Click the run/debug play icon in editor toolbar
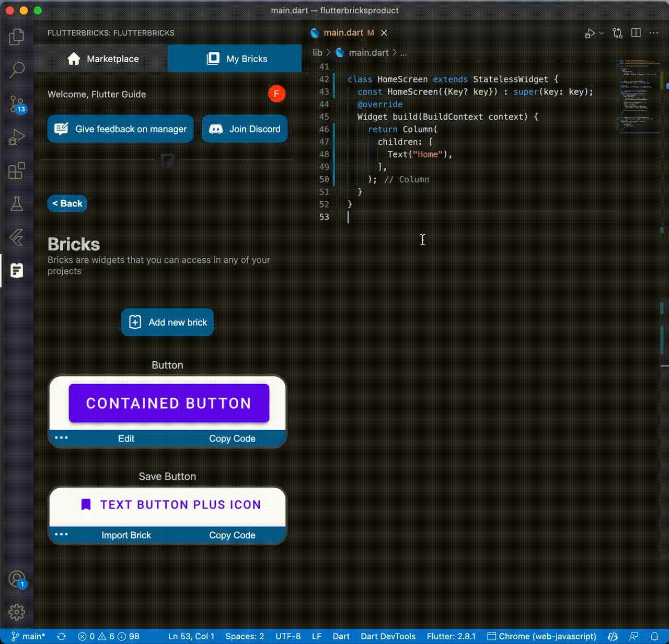The image size is (669, 644). pos(590,33)
